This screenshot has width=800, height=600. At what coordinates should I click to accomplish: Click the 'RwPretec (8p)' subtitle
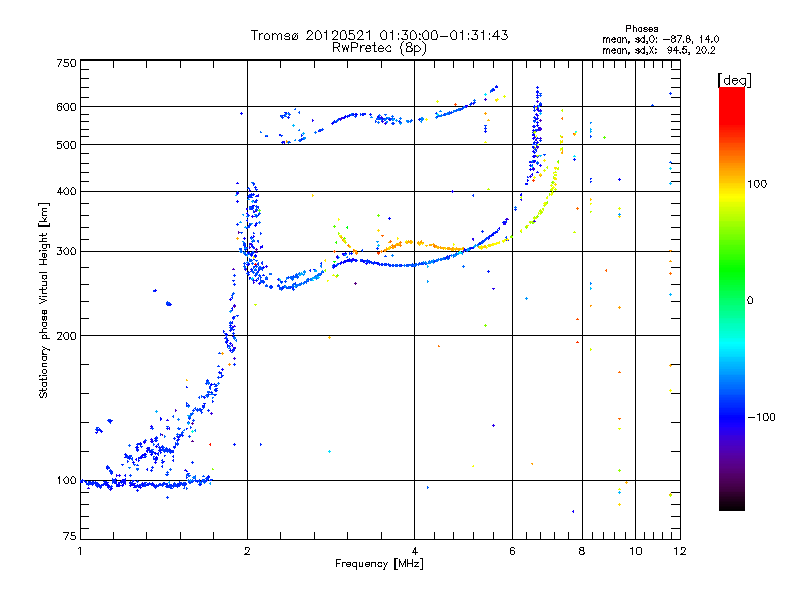(x=379, y=48)
